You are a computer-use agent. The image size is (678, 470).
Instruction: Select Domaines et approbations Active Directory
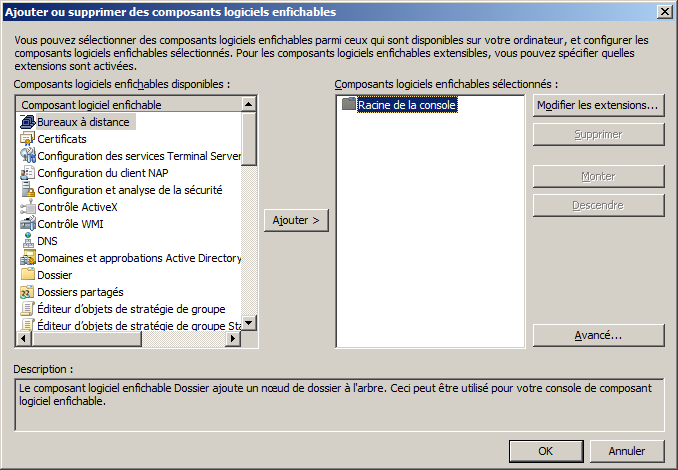coord(139,258)
